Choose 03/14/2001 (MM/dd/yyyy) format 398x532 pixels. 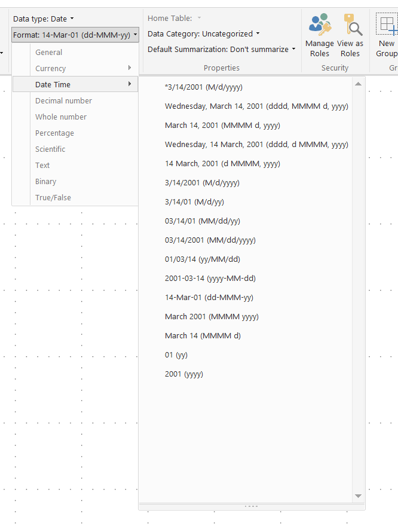pos(246,240)
